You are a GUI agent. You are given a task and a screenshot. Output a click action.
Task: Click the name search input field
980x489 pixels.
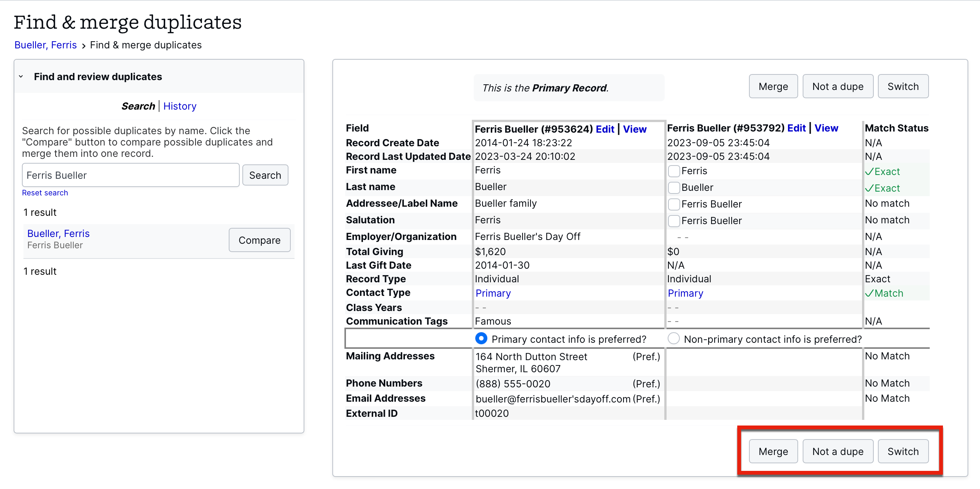(130, 175)
